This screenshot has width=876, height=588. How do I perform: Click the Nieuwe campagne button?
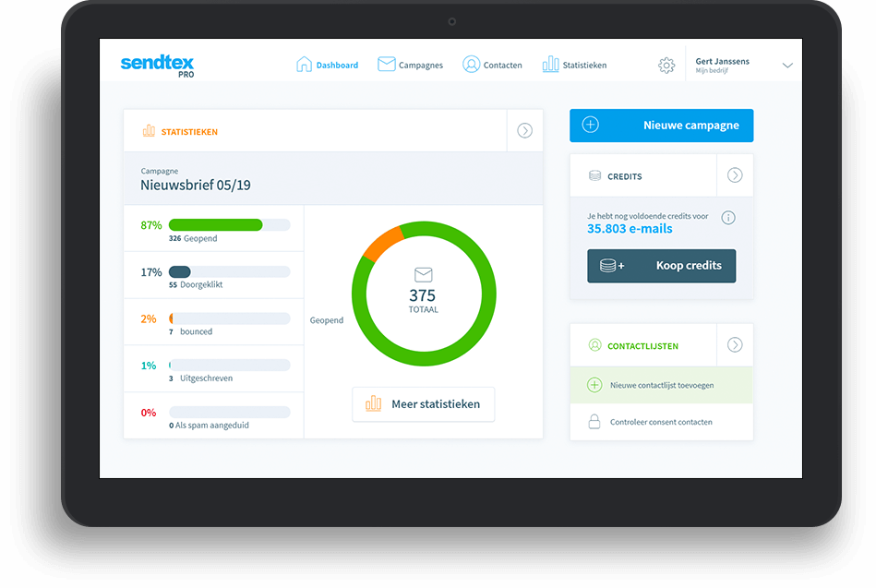click(662, 126)
